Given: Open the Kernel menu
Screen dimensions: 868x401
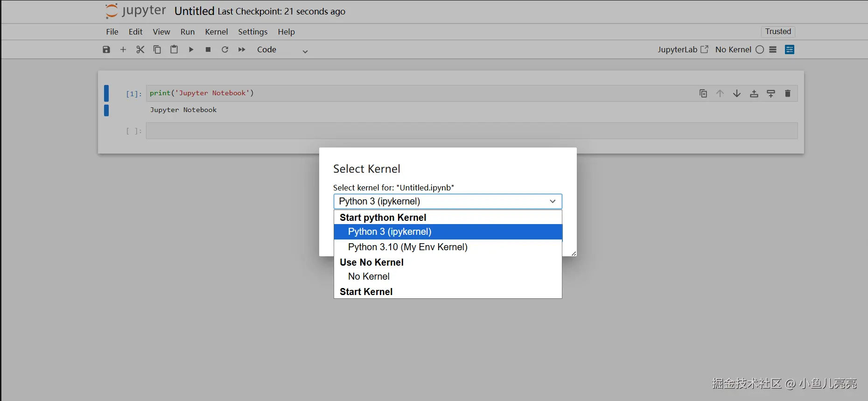Looking at the screenshot, I should pyautogui.click(x=217, y=32).
